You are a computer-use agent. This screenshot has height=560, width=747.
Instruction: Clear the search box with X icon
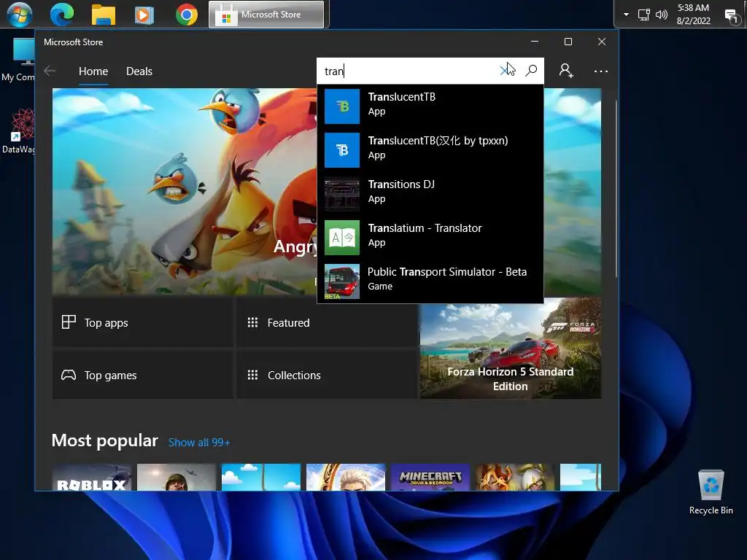point(504,71)
